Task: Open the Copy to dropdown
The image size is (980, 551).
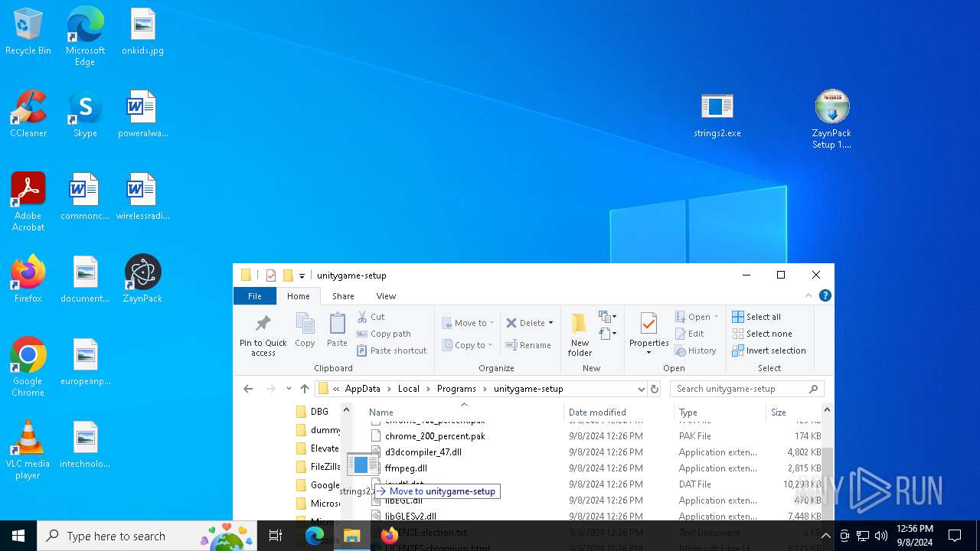Action: 468,345
